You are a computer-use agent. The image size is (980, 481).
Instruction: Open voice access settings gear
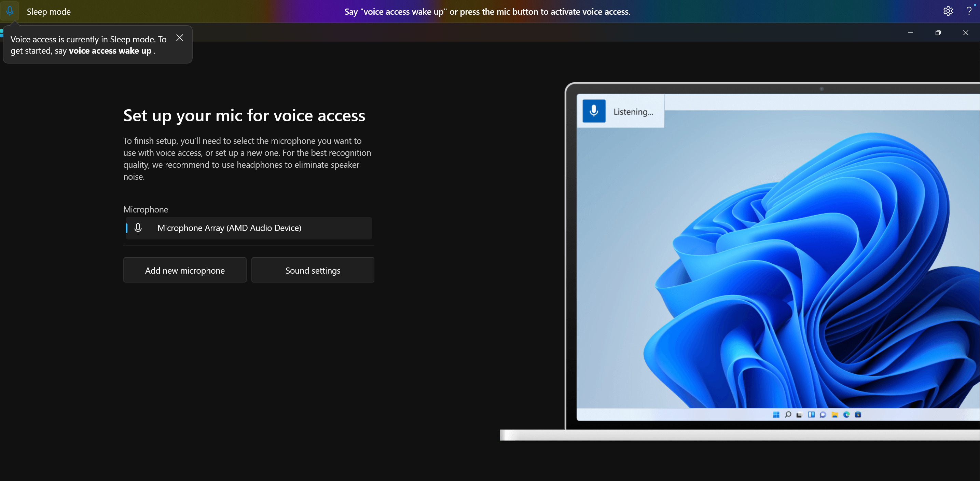pyautogui.click(x=948, y=11)
